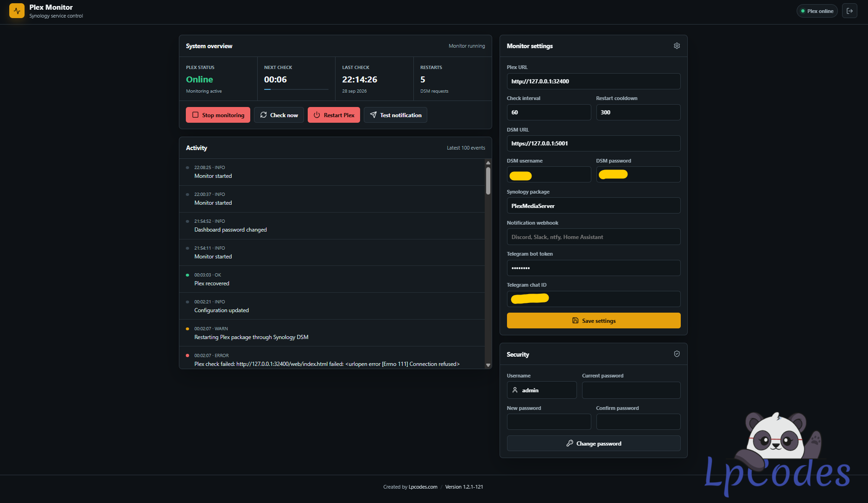This screenshot has height=503, width=868.
Task: Send a Test notification
Action: click(395, 115)
